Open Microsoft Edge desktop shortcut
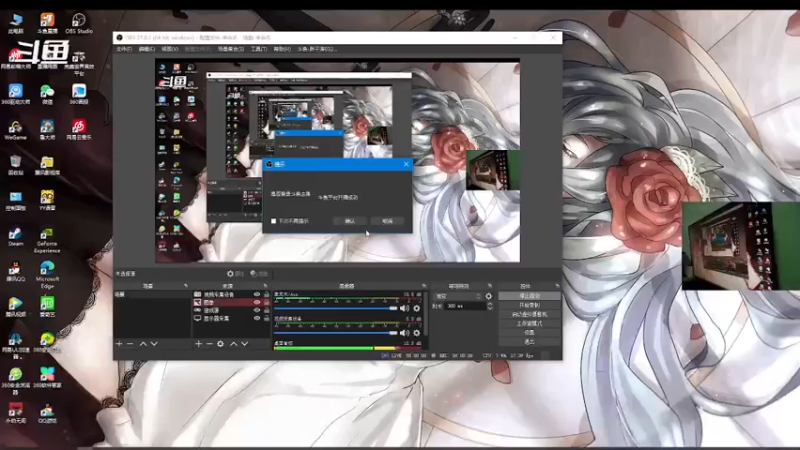 click(47, 274)
